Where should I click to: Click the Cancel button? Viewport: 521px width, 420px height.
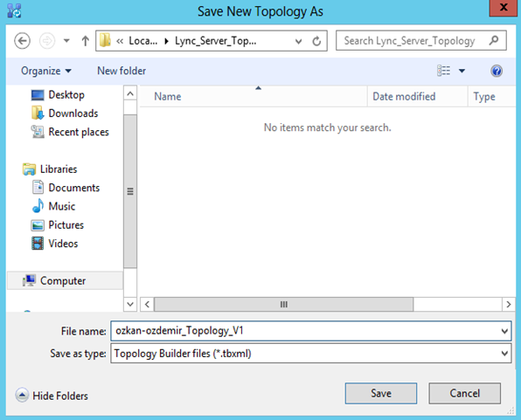coord(464,394)
